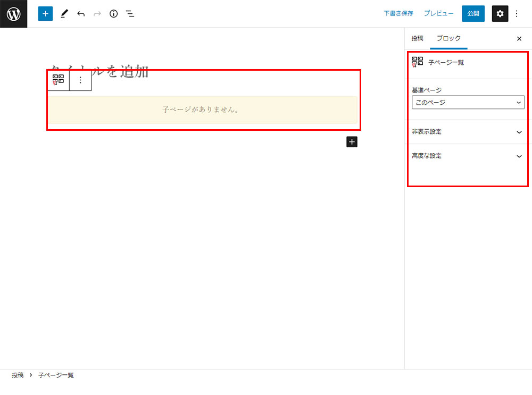Switch to the 投稿 tab
Image resolution: width=532 pixels, height=395 pixels.
417,38
